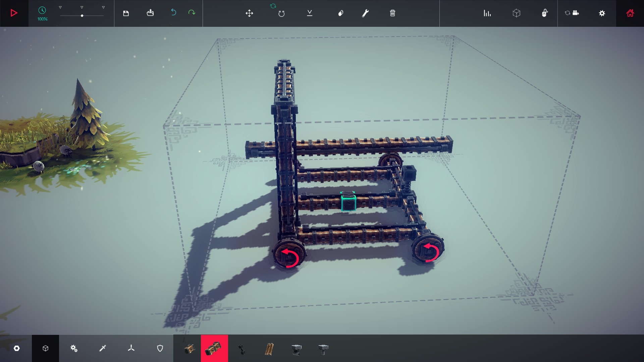Viewport: 644px width, 362px height.
Task: Open the settings gear menu
Action: 602,13
